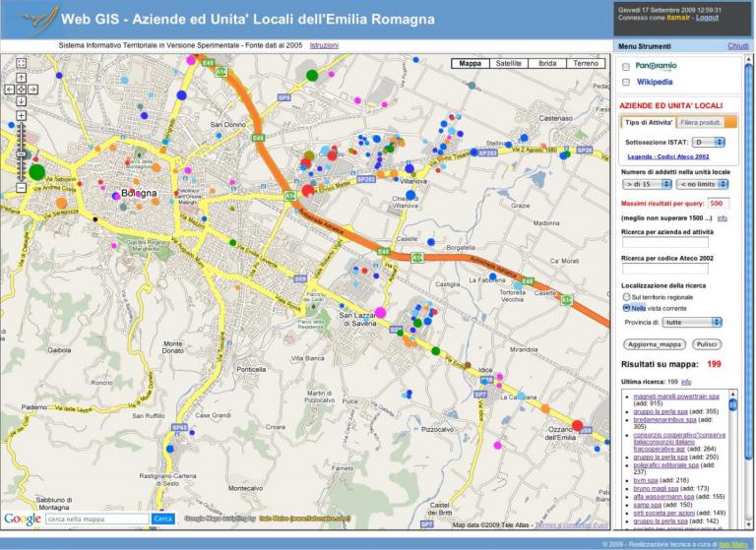756x550 pixels.
Task: Focus the 'Massimi risultati per query' field
Action: [x=719, y=204]
